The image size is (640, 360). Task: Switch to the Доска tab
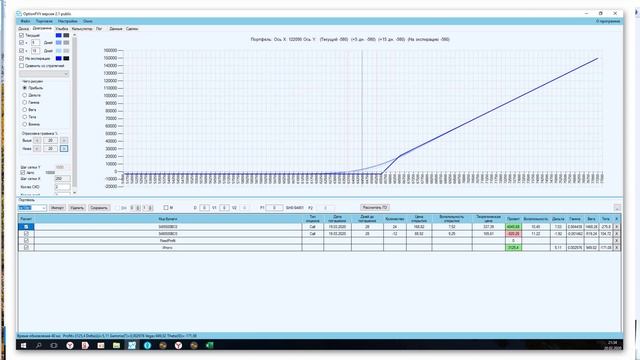pos(24,29)
